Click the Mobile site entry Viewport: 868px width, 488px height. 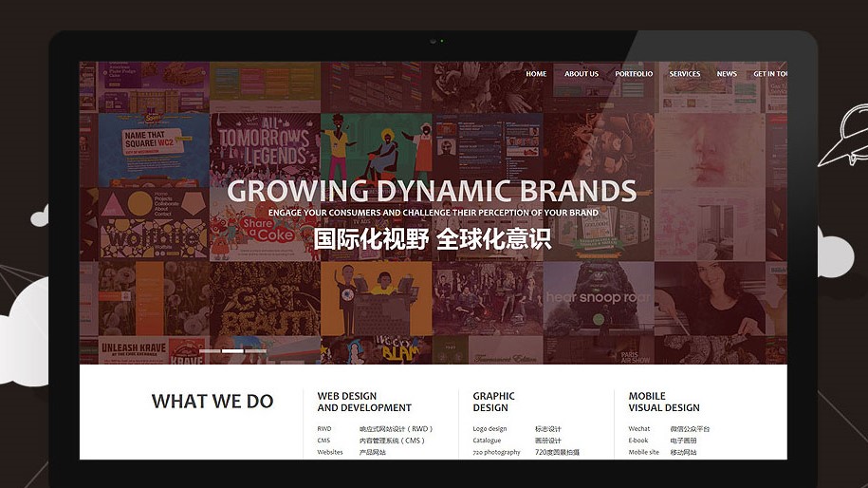coord(644,452)
